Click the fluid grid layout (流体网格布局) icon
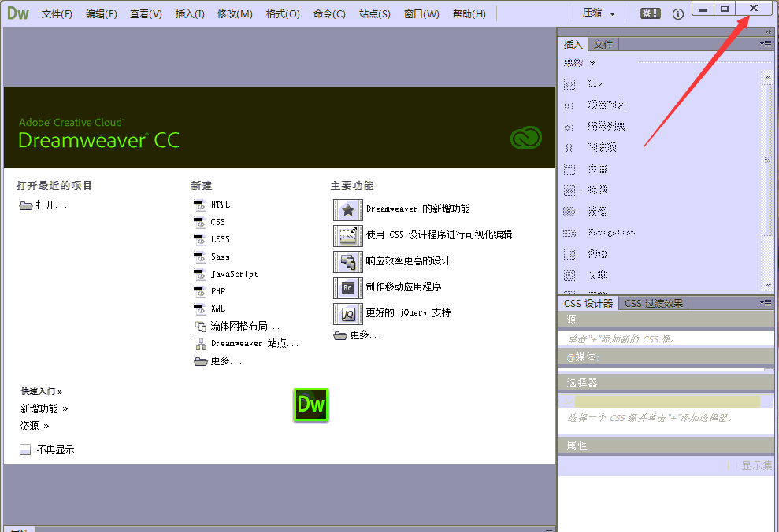Viewport: 779px width, 532px height. (200, 326)
